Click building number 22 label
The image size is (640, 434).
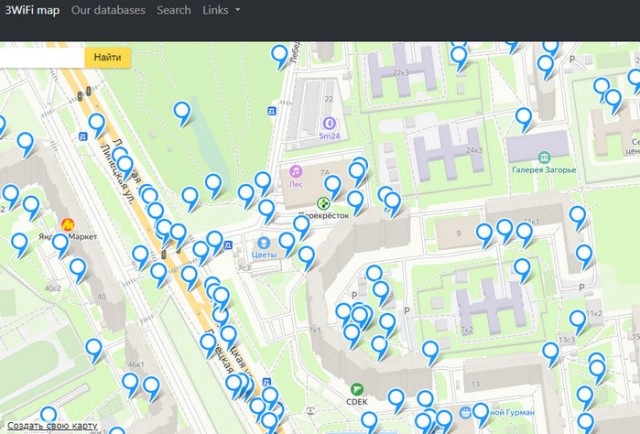pyautogui.click(x=329, y=99)
